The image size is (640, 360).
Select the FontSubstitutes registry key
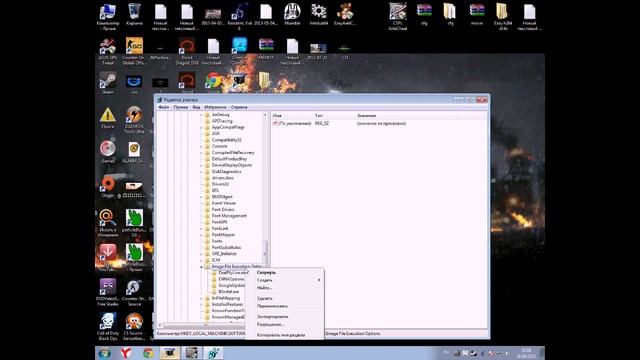pos(226,247)
